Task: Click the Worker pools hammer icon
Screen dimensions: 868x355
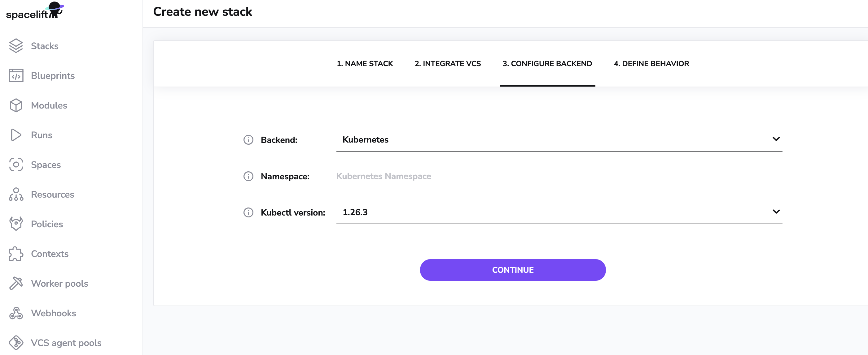Action: pyautogui.click(x=16, y=283)
